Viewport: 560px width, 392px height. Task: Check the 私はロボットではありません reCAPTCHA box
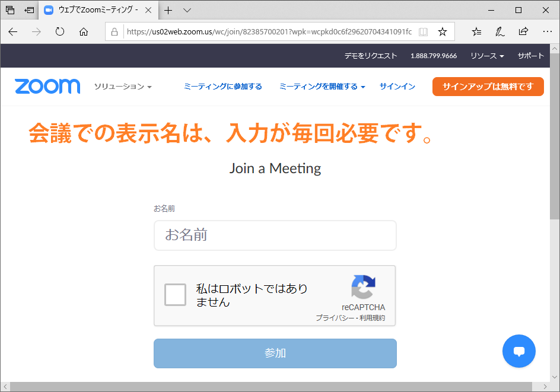[176, 295]
